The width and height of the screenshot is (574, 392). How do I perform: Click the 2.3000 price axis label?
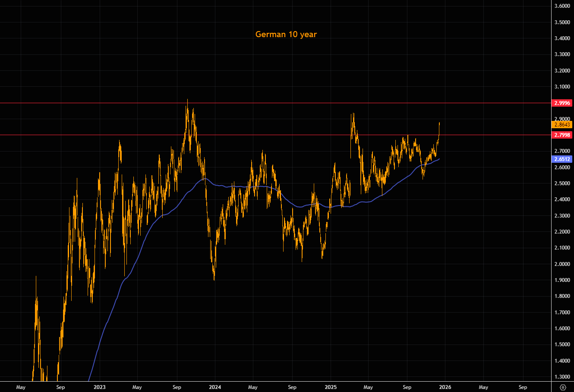(x=563, y=216)
